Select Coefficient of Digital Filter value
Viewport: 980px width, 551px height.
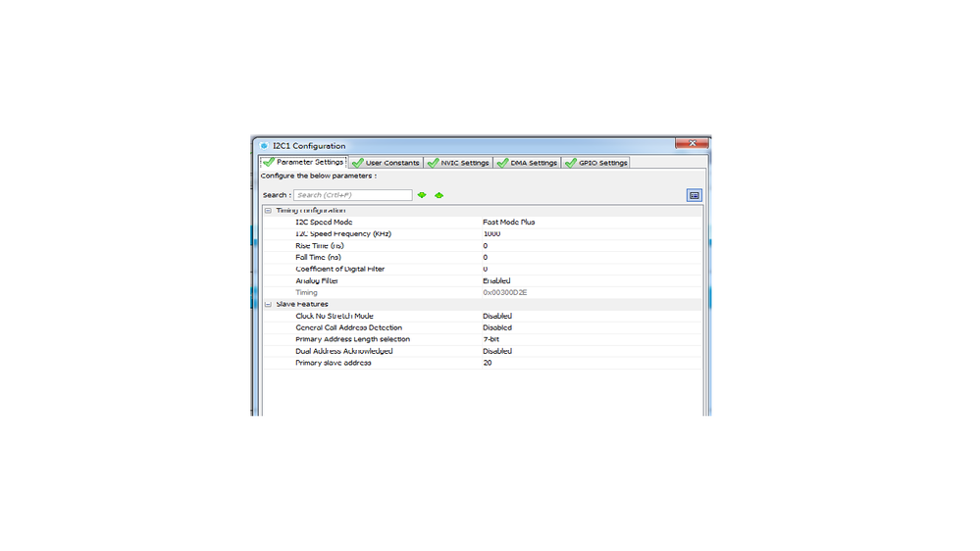(x=485, y=269)
